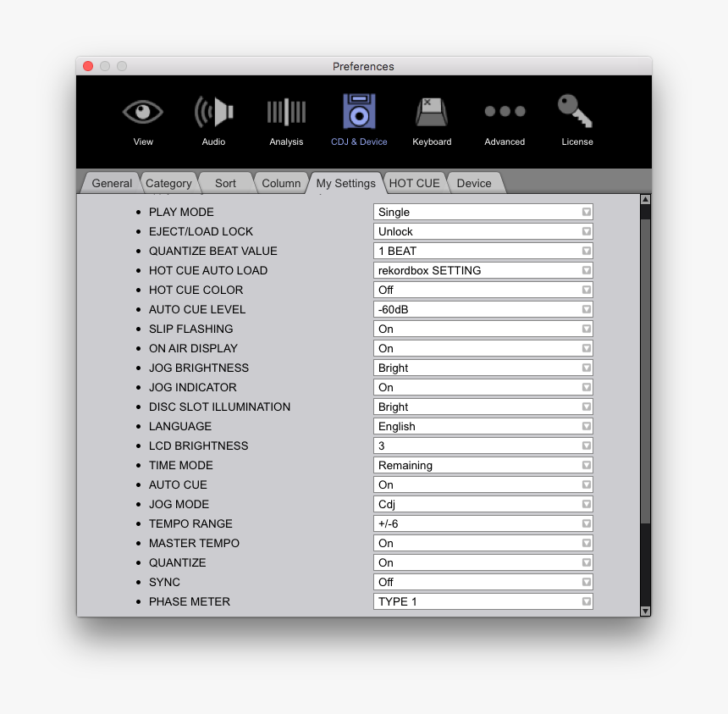Select the CDJ & Device icon
This screenshot has width=728, height=714.
click(x=359, y=119)
